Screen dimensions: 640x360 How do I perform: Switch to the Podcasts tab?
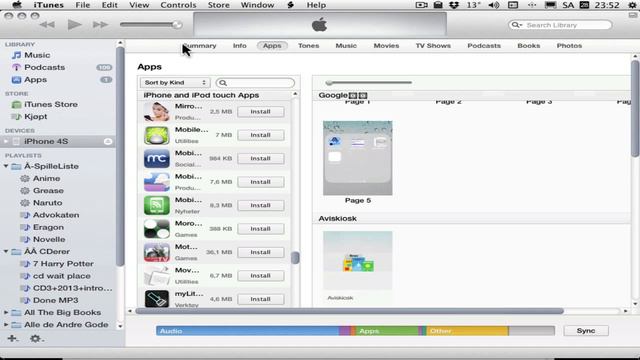coord(484,46)
